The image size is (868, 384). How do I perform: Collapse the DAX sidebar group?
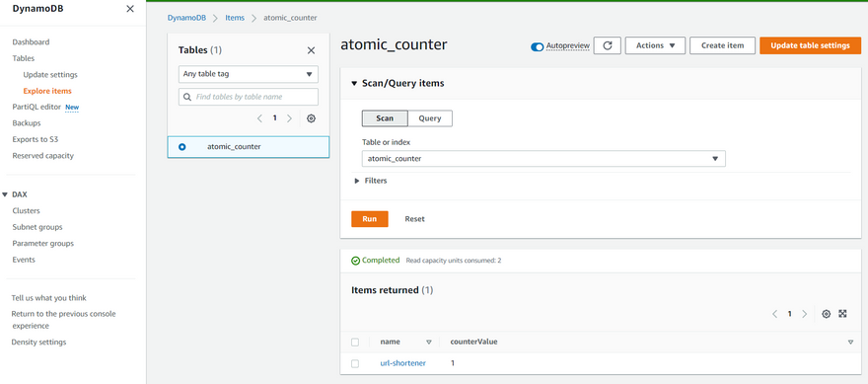[5, 194]
